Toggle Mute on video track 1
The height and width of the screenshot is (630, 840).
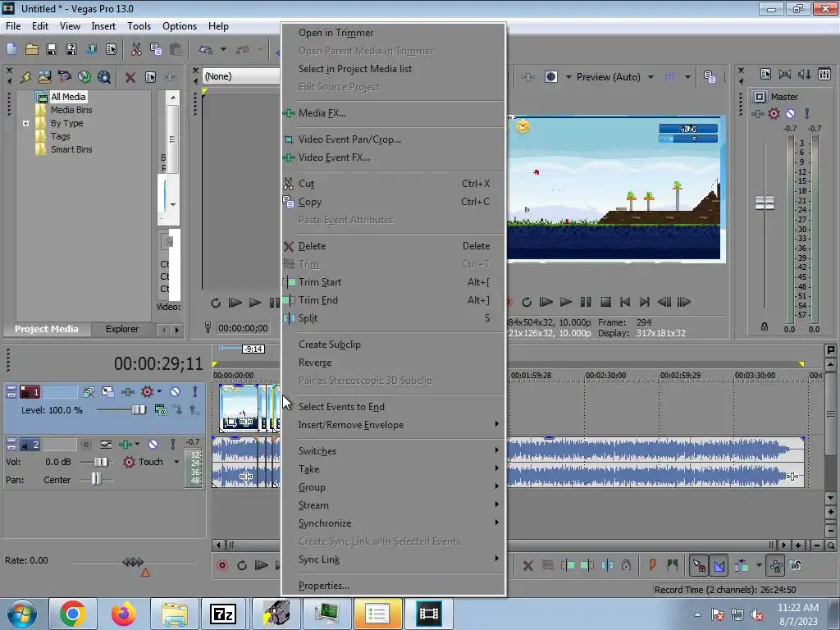tap(175, 391)
